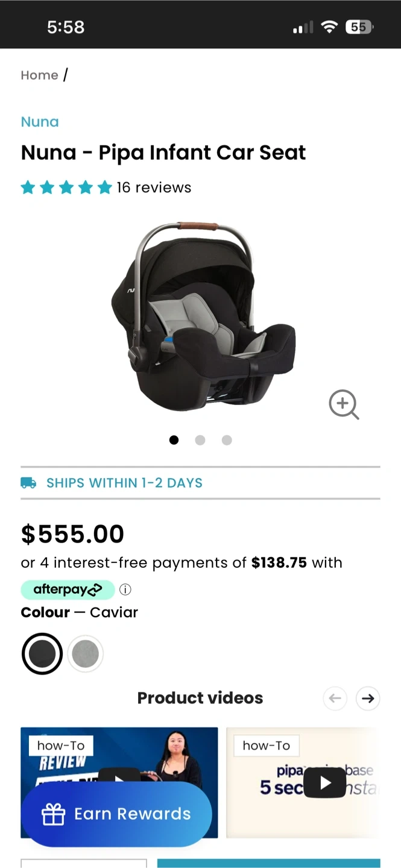Tap the shipping truck icon
The image size is (401, 868).
pyautogui.click(x=28, y=483)
